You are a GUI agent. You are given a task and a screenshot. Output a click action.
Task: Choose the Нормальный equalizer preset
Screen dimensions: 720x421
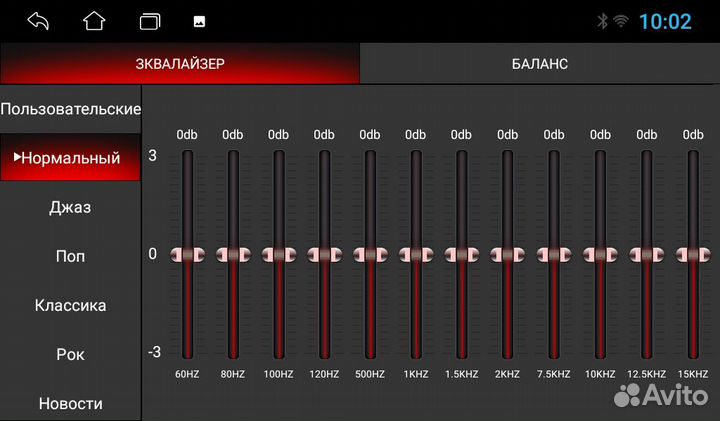(70, 158)
